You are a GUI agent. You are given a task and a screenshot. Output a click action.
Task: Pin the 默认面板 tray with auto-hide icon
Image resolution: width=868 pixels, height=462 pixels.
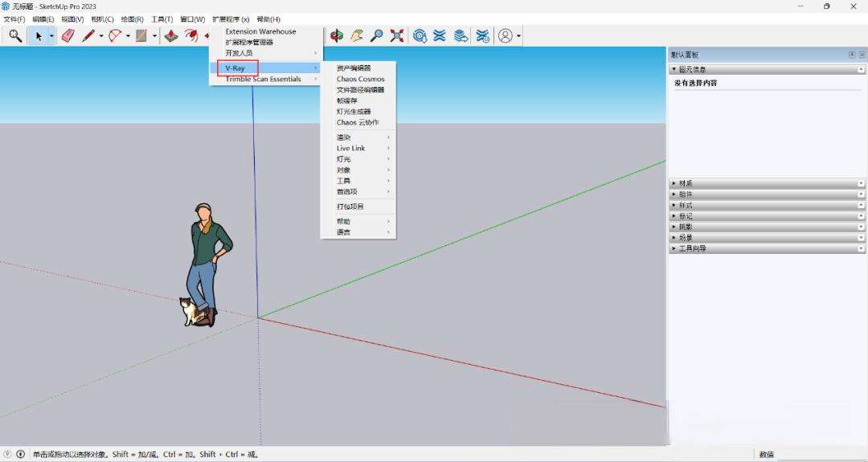pos(852,55)
